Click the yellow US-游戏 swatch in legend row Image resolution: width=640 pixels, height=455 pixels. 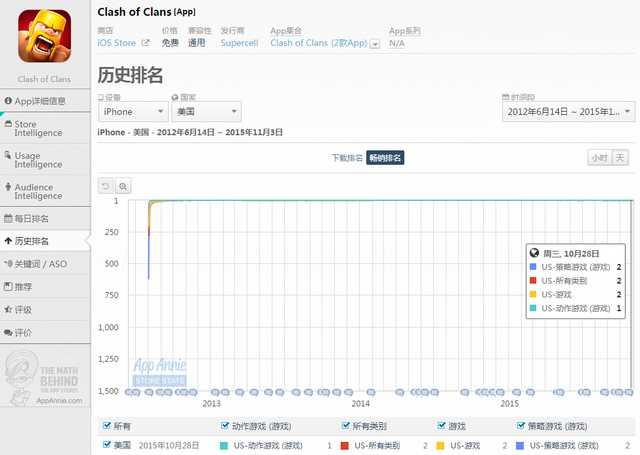click(x=440, y=446)
